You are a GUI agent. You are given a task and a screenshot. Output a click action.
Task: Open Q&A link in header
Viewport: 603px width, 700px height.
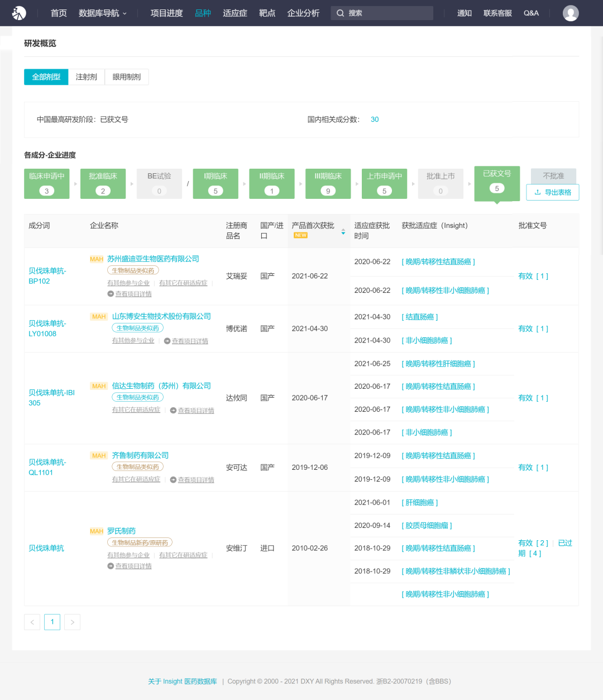tap(531, 13)
